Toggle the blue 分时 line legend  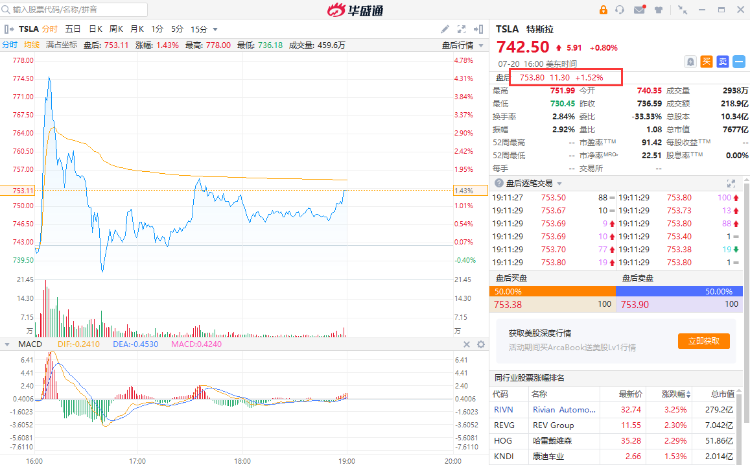[x=10, y=45]
